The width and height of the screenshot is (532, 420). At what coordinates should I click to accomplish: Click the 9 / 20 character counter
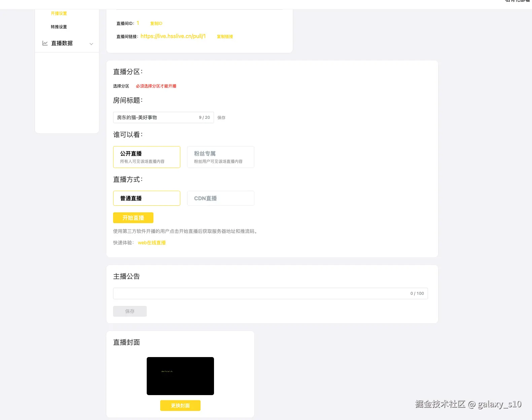tap(204, 117)
